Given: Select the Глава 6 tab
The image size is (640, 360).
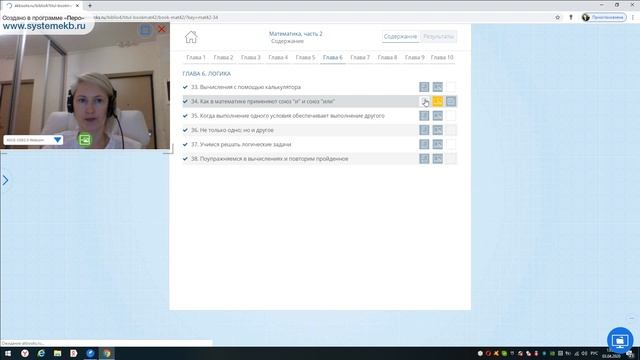Looking at the screenshot, I should (x=333, y=58).
